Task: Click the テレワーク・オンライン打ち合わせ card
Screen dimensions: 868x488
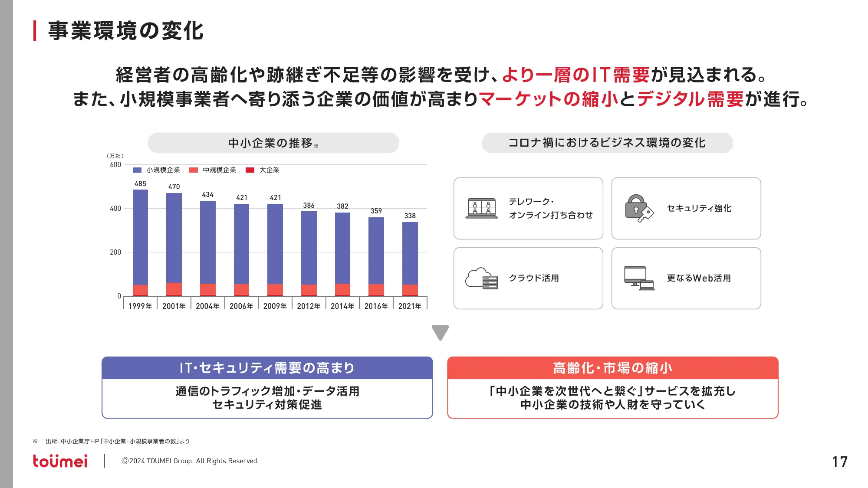Action: pyautogui.click(x=528, y=208)
